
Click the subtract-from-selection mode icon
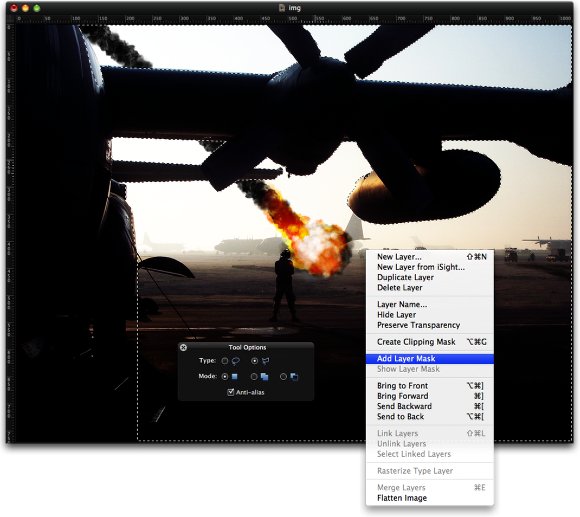(294, 376)
